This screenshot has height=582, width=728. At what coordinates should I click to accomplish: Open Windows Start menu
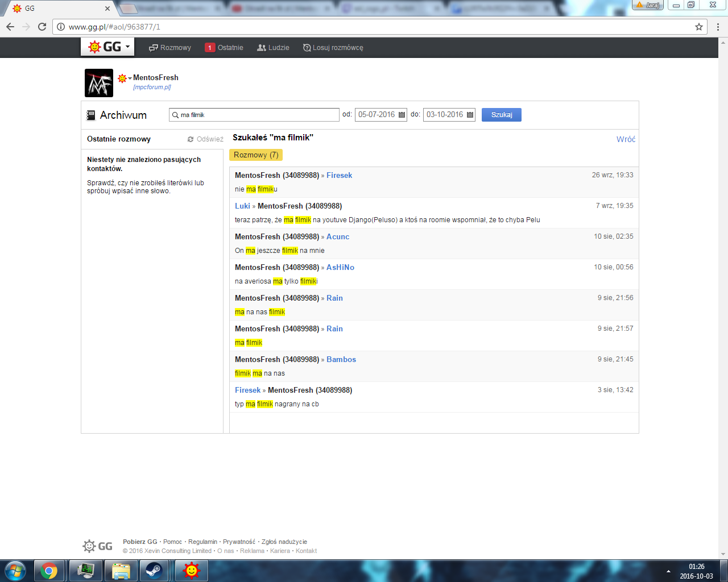click(x=15, y=570)
